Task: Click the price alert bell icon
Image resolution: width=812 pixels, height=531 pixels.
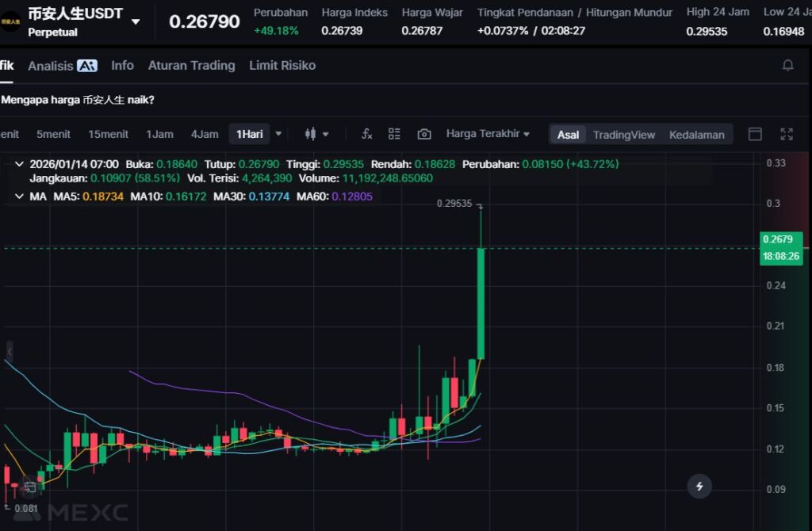Action: tap(787, 66)
